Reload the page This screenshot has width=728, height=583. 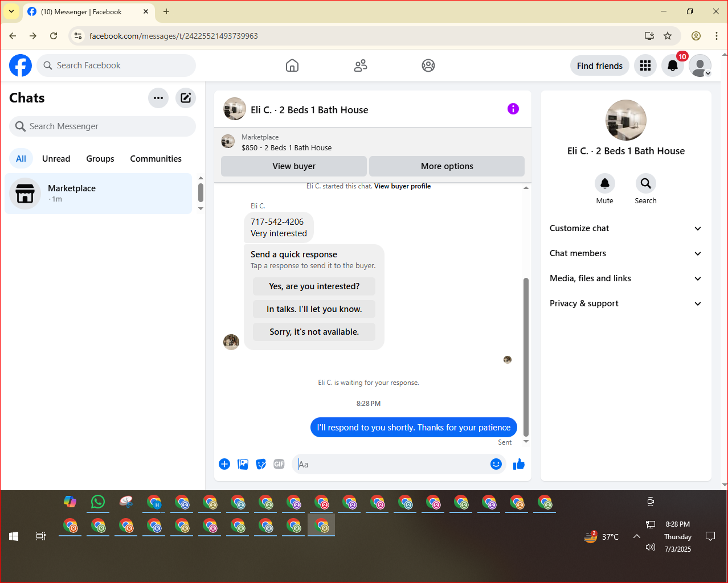[x=54, y=36]
